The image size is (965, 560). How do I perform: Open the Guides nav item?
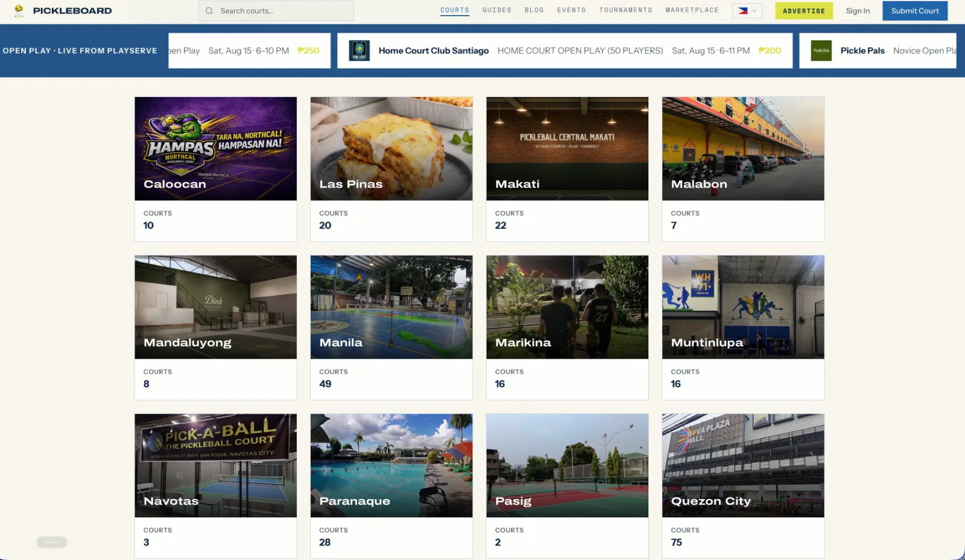497,10
